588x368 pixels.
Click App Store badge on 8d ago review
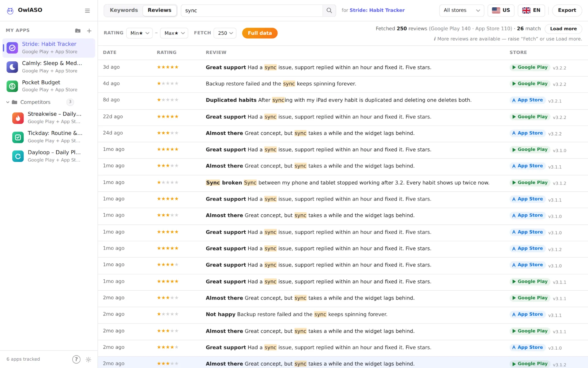(527, 100)
